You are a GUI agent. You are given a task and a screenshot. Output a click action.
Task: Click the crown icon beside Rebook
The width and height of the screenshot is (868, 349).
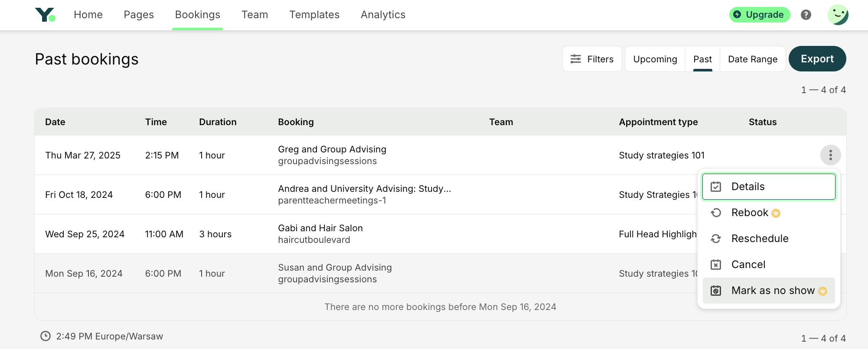point(776,213)
